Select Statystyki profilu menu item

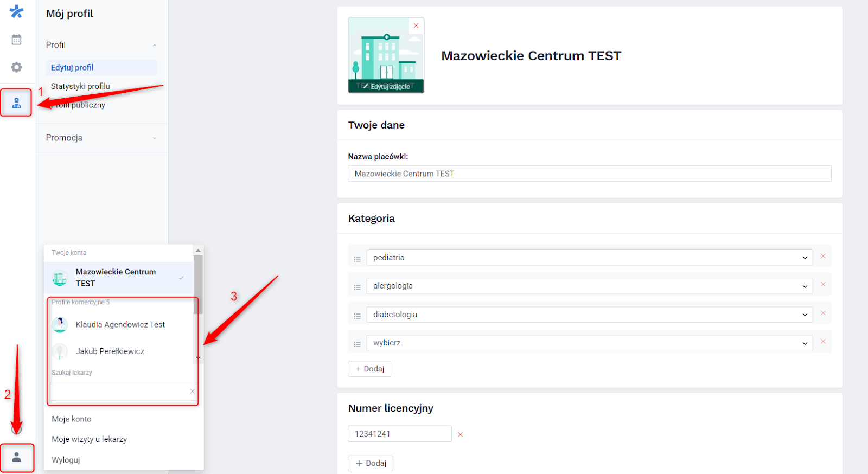pos(80,86)
